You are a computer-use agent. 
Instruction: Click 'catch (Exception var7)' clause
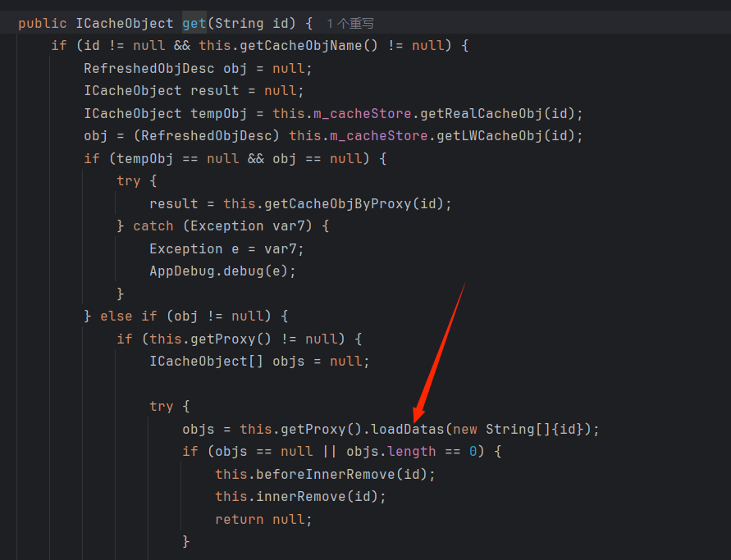point(222,226)
